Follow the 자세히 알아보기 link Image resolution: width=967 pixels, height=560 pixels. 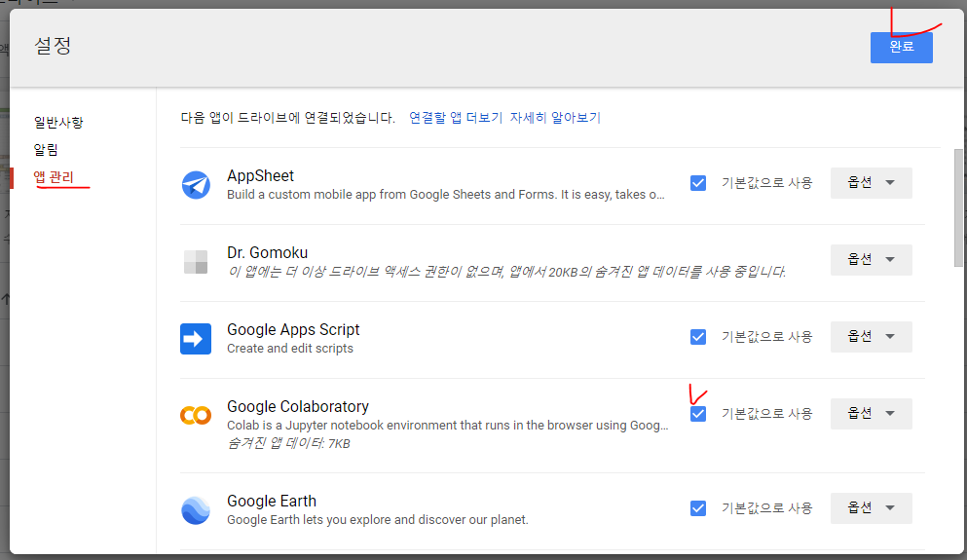coord(555,118)
